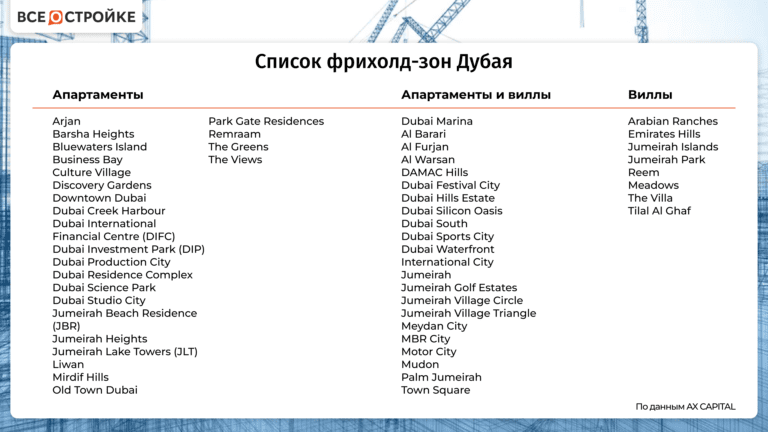Select the Апартаменты и виллы column header
Image resolution: width=768 pixels, height=432 pixels.
476,95
